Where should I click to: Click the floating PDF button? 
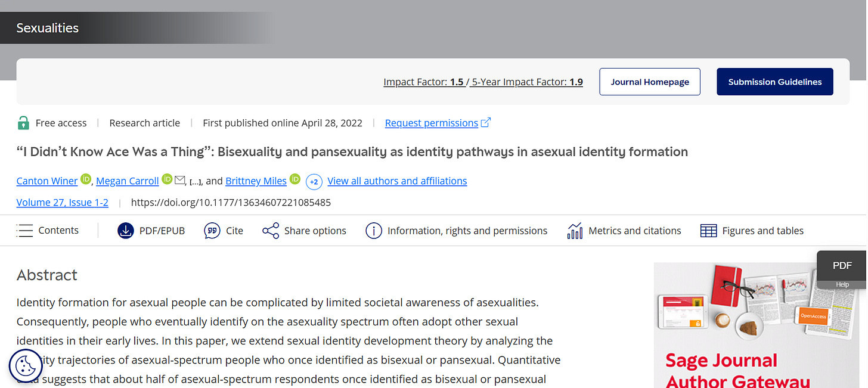click(x=842, y=265)
